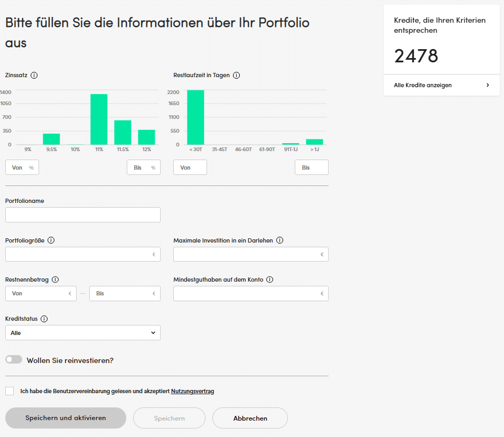Click the 10% axis label in Zinssatz chart
This screenshot has width=504, height=437.
(x=75, y=150)
